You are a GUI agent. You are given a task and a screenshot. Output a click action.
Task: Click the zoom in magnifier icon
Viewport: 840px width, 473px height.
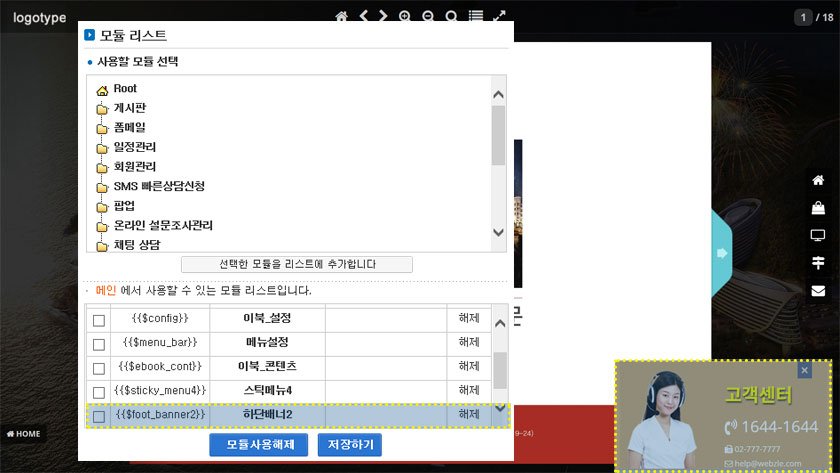pyautogui.click(x=405, y=17)
